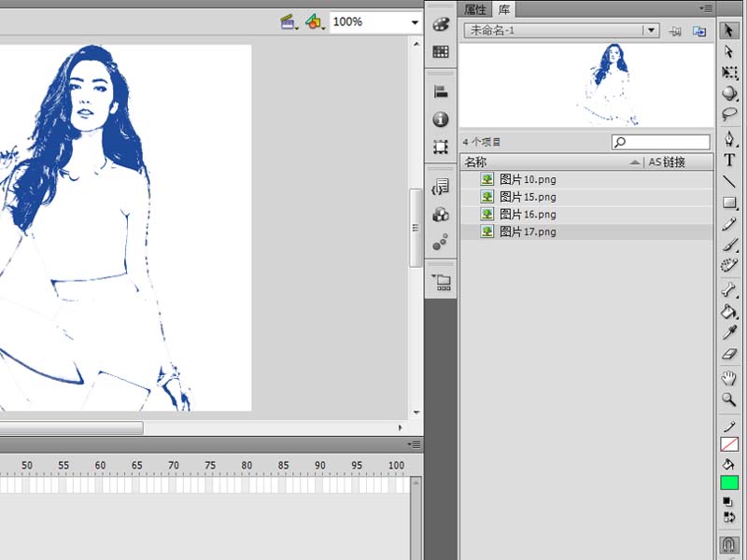Open the Code Snippets panel icon

pos(441,186)
